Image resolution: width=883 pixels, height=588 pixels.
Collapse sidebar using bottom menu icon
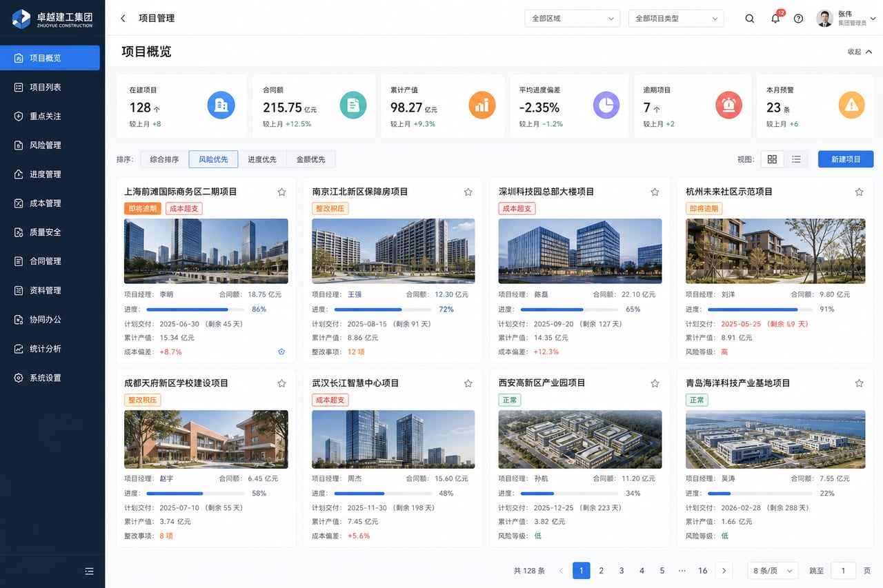click(x=89, y=571)
